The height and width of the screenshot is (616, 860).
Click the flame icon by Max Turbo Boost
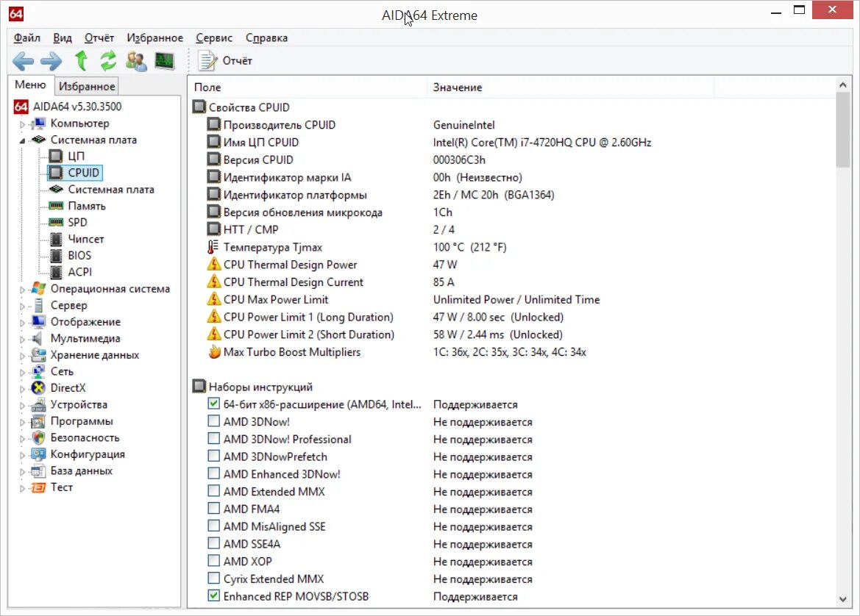tap(214, 352)
